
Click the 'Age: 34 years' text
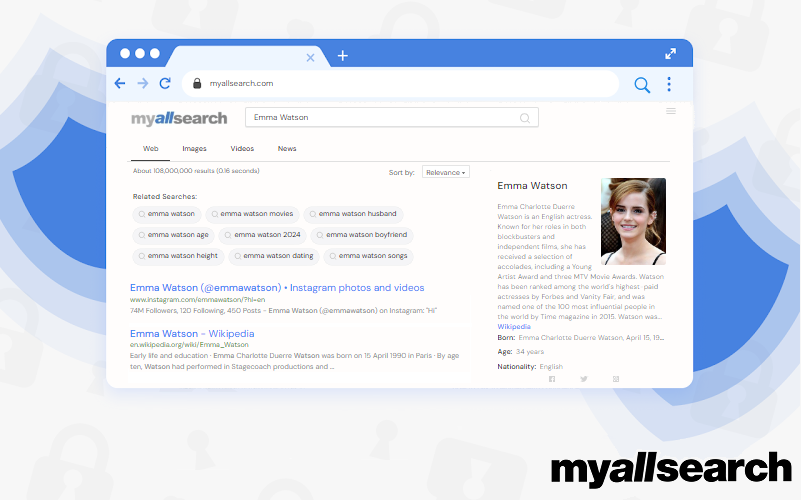(521, 352)
